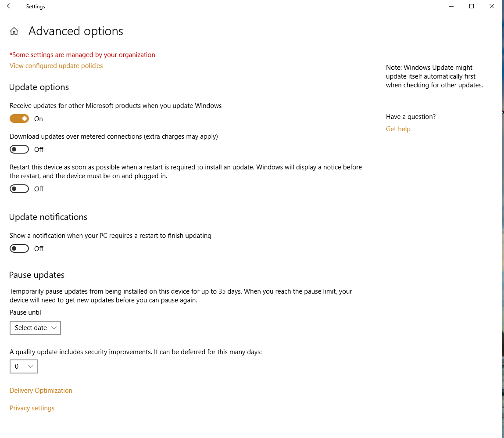Screen dimensions: 504x438
Task: Open View configured update policies link
Action: coord(56,66)
